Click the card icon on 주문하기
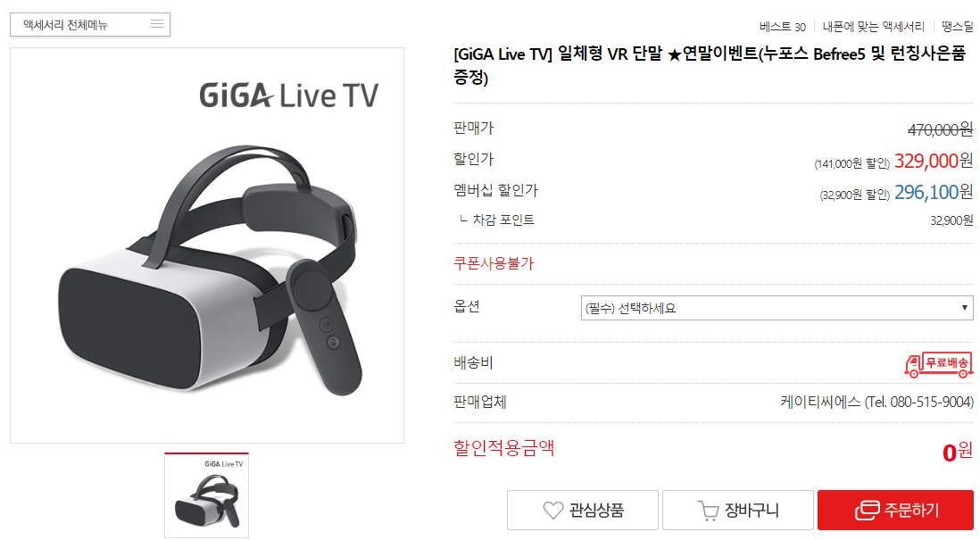 (867, 510)
